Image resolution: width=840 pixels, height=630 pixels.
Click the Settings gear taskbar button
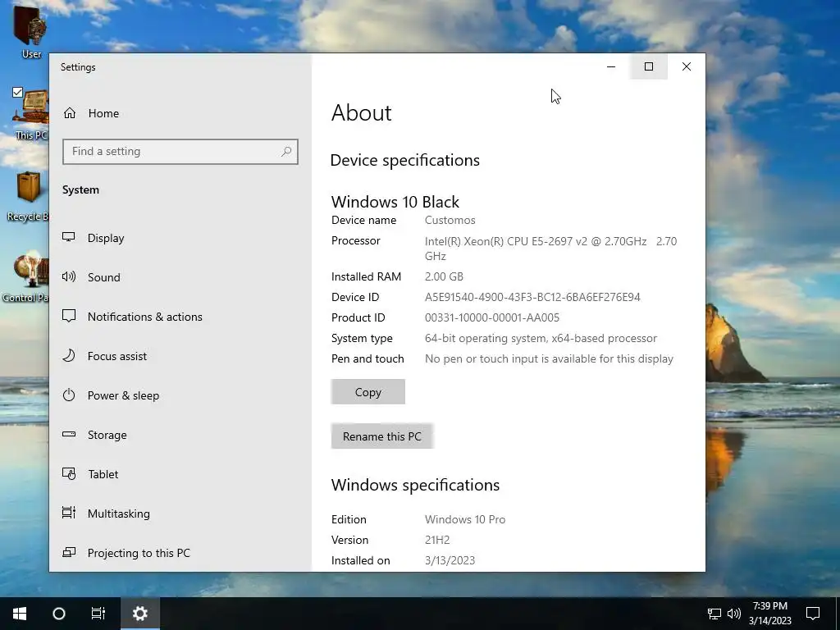139,614
